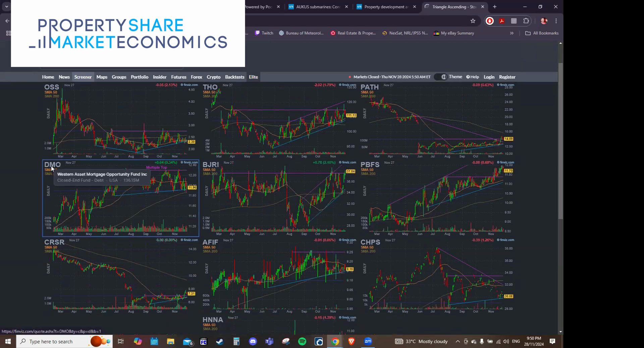The width and height of the screenshot is (644, 348).
Task: Show hidden system tray icons
Action: click(x=457, y=341)
